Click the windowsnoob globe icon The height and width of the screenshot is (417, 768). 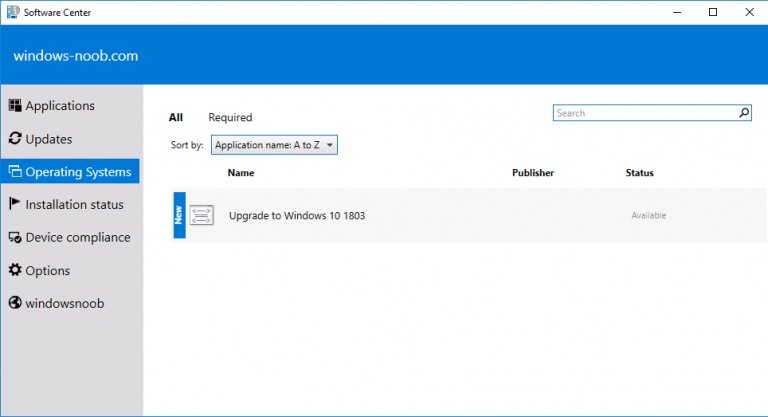(15, 303)
